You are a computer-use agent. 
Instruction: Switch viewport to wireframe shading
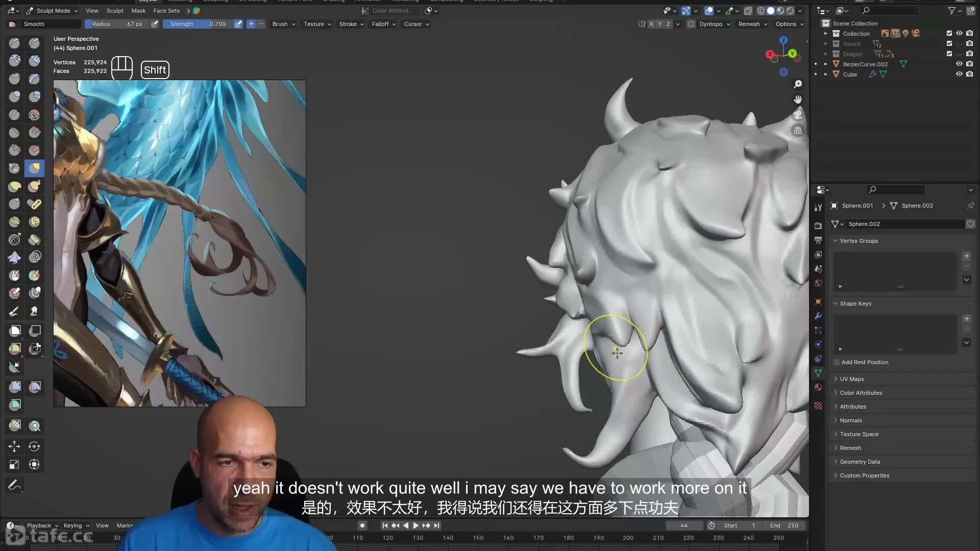tap(761, 11)
